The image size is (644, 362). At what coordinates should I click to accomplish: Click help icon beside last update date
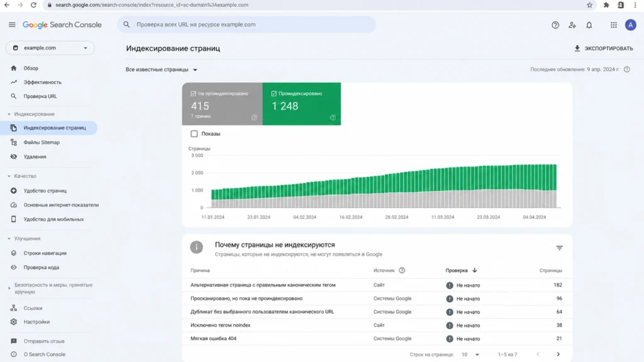point(627,69)
